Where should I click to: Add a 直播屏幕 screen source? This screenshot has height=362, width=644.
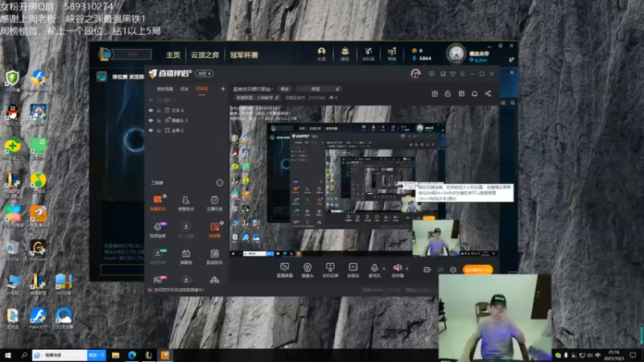[284, 270]
